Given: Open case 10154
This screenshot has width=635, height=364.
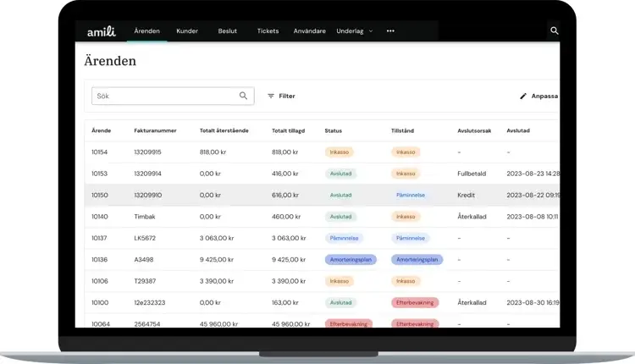Looking at the screenshot, I should tap(100, 152).
